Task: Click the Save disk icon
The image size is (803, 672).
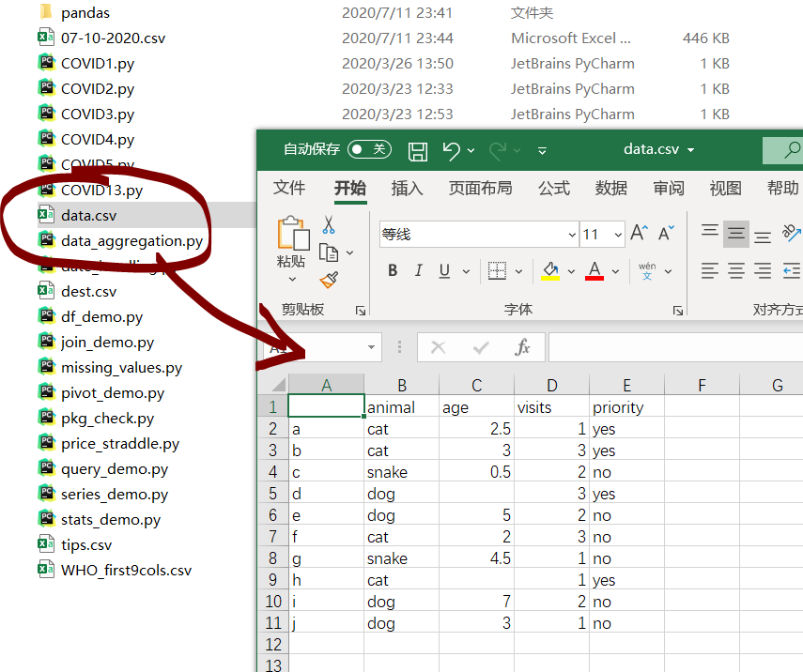Action: pos(418,150)
